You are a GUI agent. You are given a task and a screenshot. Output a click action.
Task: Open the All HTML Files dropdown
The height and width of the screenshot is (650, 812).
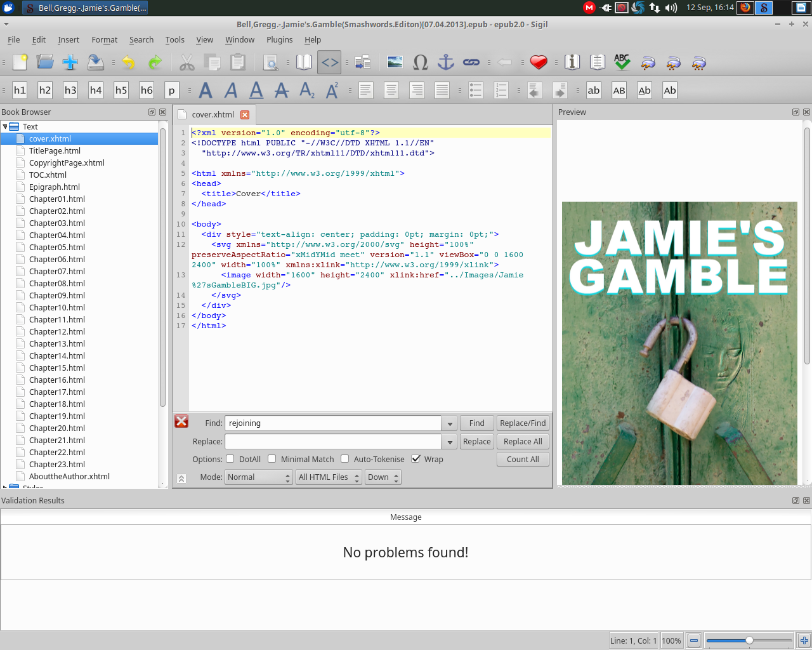point(329,477)
